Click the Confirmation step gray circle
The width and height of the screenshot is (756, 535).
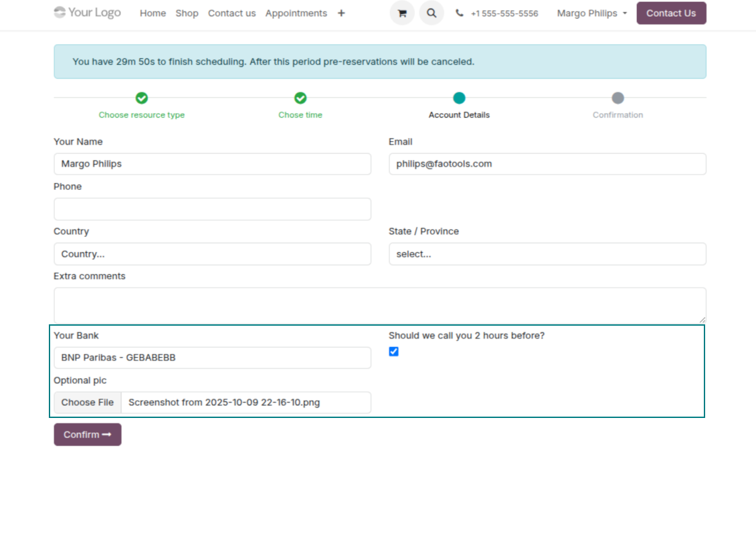click(618, 98)
